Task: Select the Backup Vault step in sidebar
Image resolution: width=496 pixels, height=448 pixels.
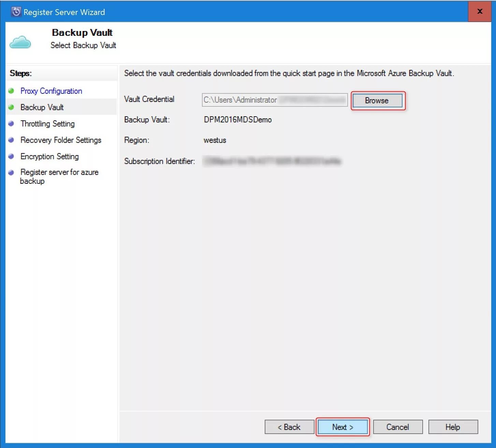Action: coord(42,107)
